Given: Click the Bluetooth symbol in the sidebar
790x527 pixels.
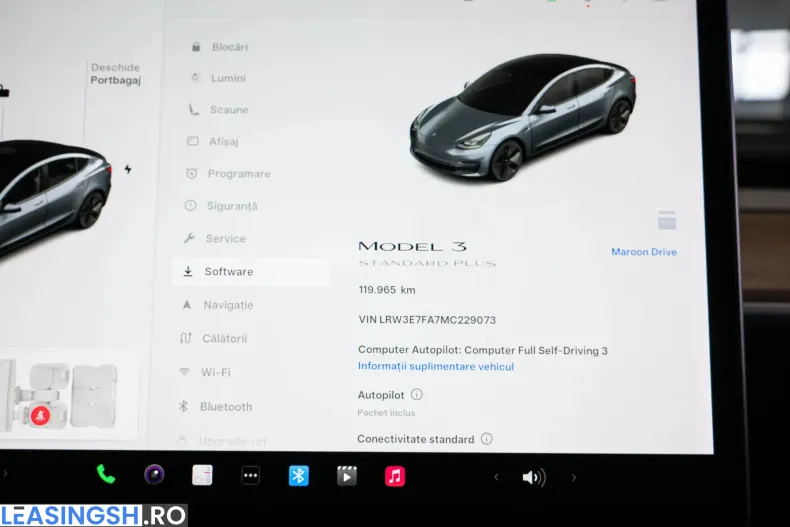Looking at the screenshot, I should (x=183, y=406).
